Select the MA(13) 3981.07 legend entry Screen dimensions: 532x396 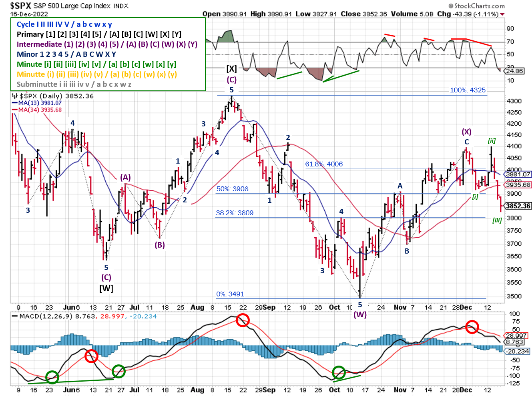click(37, 103)
